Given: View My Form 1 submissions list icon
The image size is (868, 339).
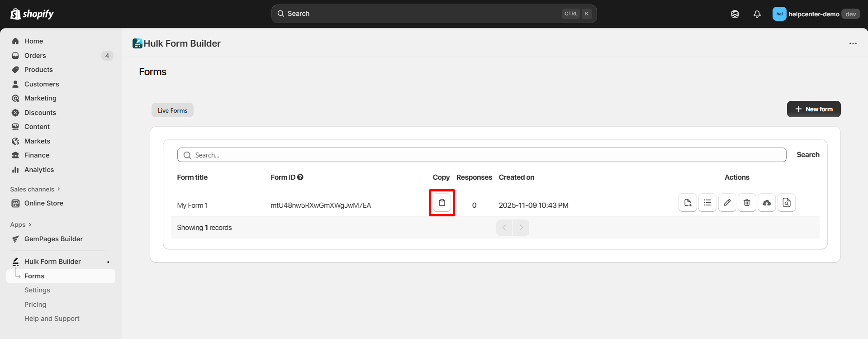Looking at the screenshot, I should [707, 203].
